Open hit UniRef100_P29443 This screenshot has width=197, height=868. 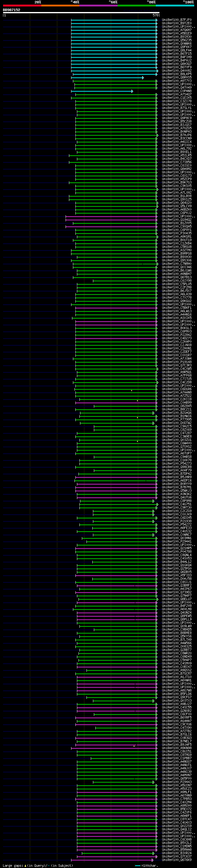tap(176, 782)
